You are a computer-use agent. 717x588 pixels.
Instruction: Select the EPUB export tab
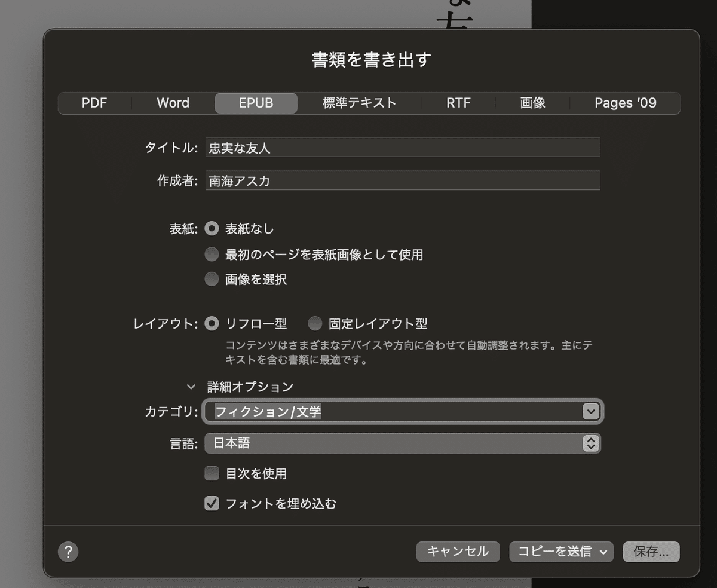[x=256, y=103]
